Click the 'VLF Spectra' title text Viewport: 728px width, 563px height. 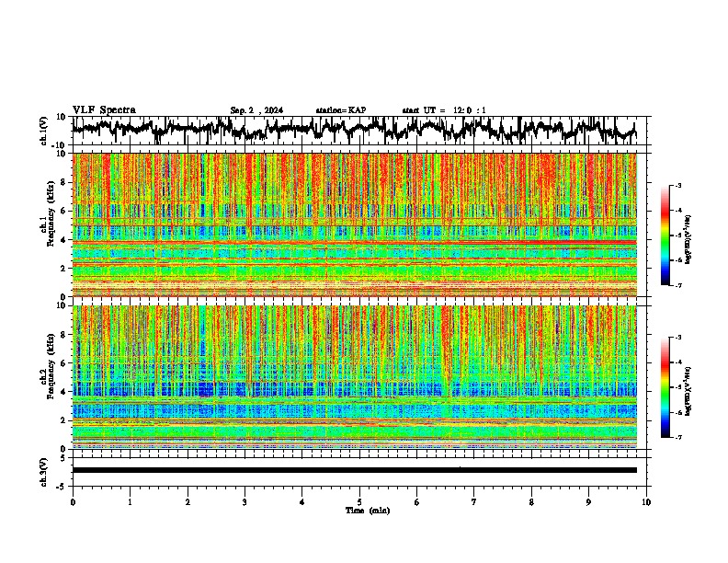click(x=104, y=110)
